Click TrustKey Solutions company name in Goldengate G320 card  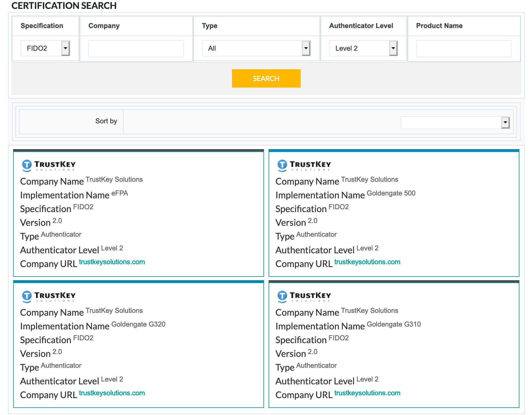[x=114, y=311]
